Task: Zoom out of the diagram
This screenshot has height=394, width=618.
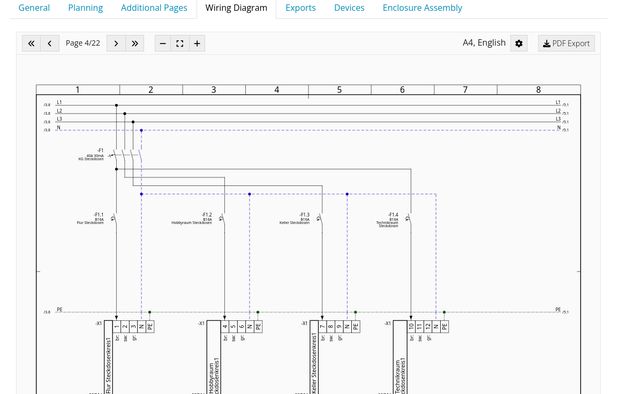Action: click(x=163, y=43)
